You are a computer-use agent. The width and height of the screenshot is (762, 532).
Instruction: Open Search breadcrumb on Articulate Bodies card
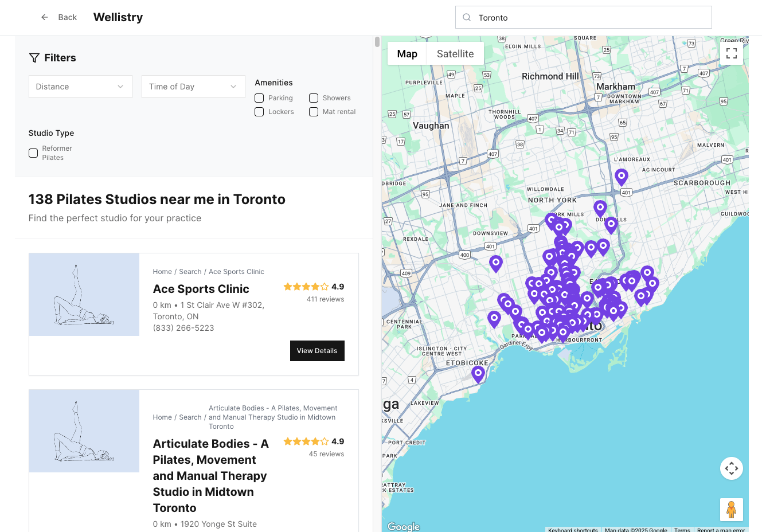pos(190,417)
